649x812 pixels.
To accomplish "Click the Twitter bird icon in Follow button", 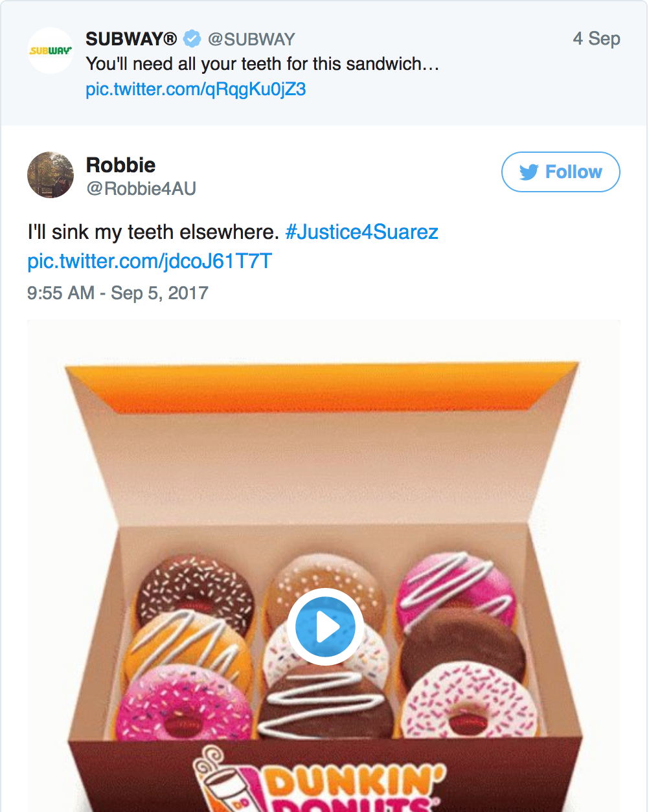I will (529, 172).
